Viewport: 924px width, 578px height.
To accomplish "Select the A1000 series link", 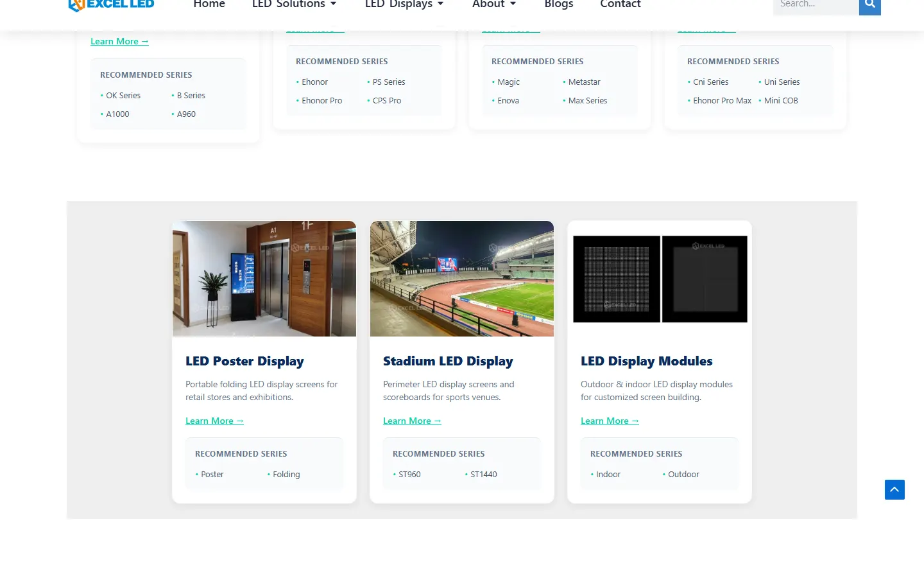I will click(117, 114).
